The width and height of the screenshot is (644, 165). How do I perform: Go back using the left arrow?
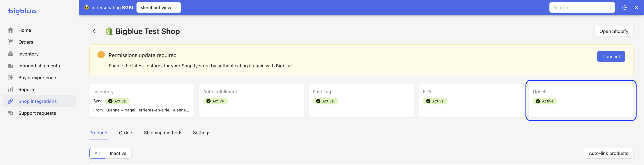tap(94, 31)
